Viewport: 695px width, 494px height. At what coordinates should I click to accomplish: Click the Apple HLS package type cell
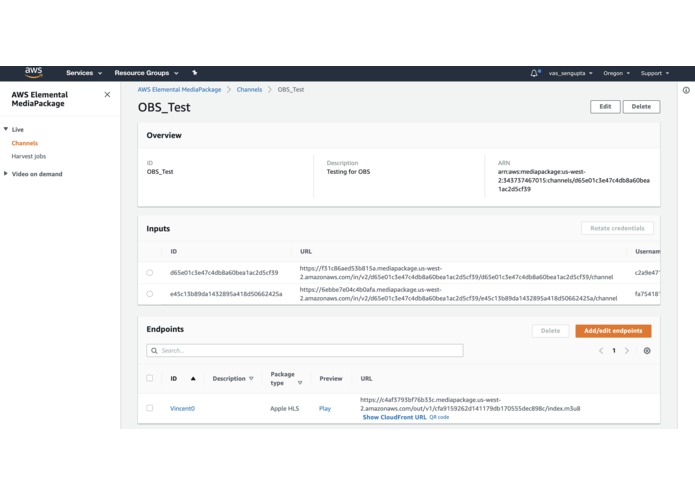(x=285, y=408)
